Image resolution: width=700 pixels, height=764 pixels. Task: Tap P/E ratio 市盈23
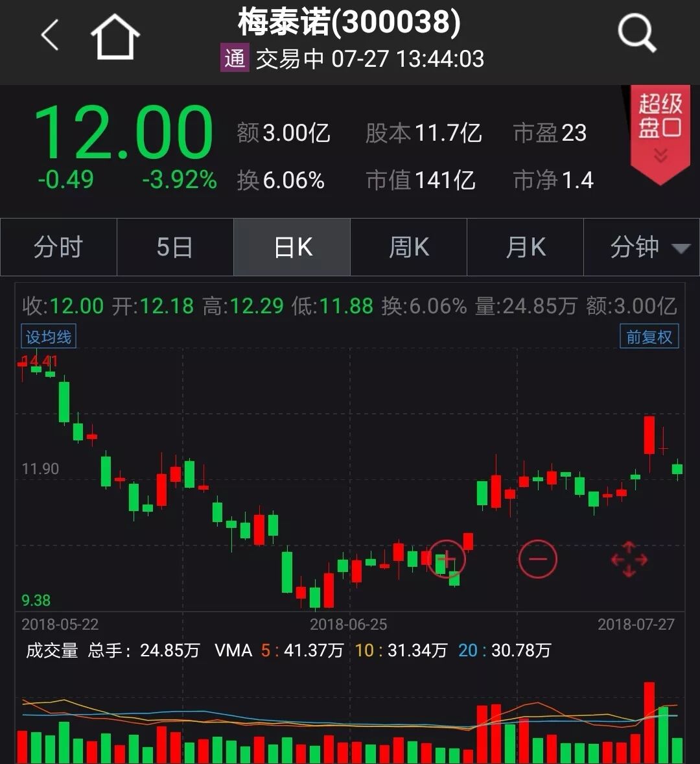click(550, 132)
